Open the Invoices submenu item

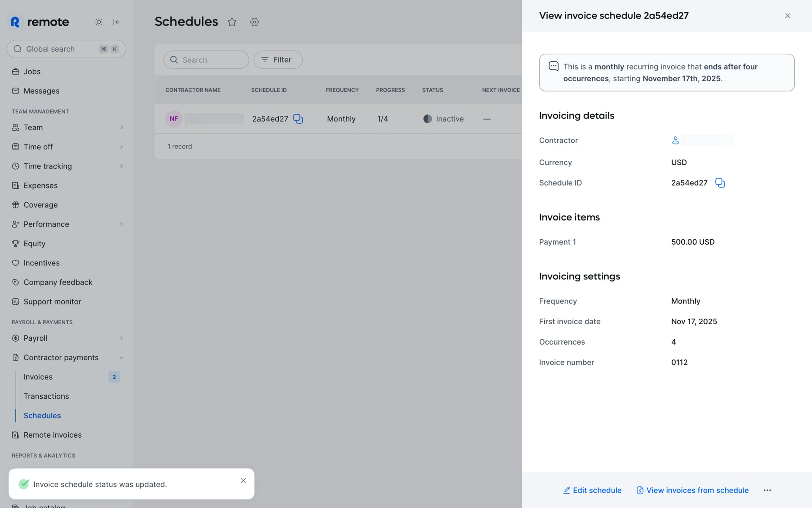click(x=38, y=377)
